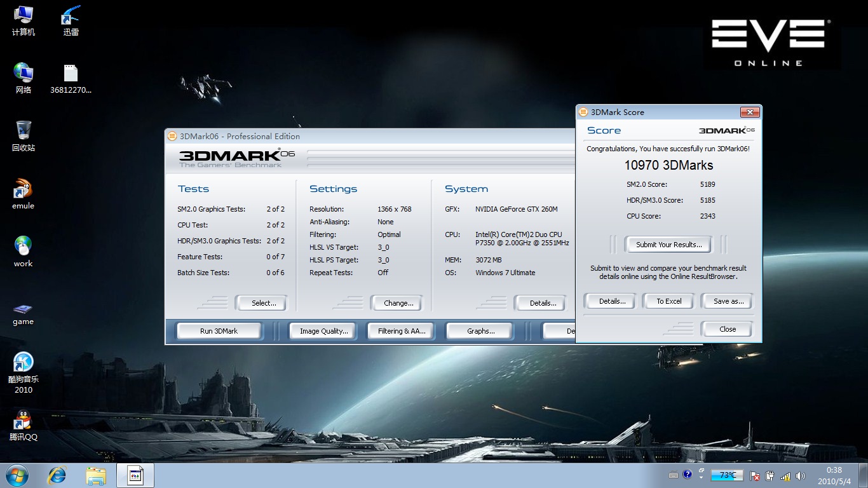Viewport: 868px width, 488px height.
Task: Click the Save as... button
Action: point(728,301)
